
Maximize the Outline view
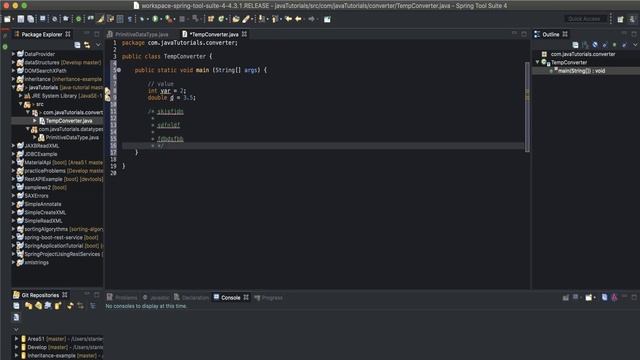pyautogui.click(x=634, y=34)
